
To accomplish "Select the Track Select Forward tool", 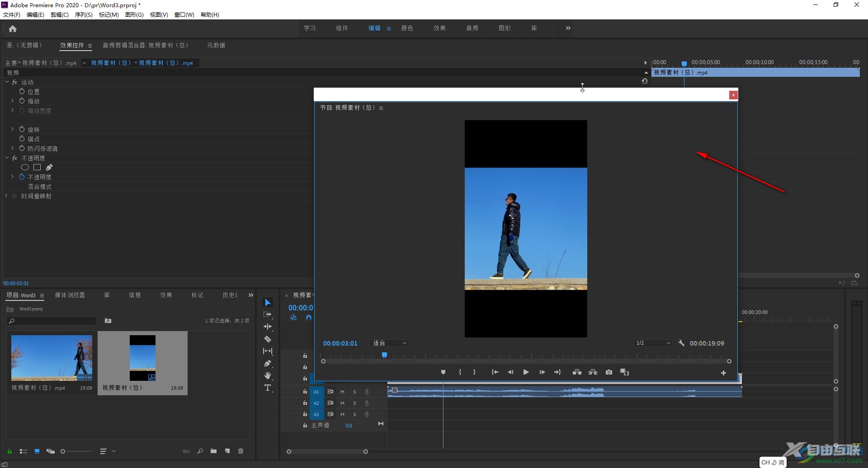I will (x=268, y=314).
